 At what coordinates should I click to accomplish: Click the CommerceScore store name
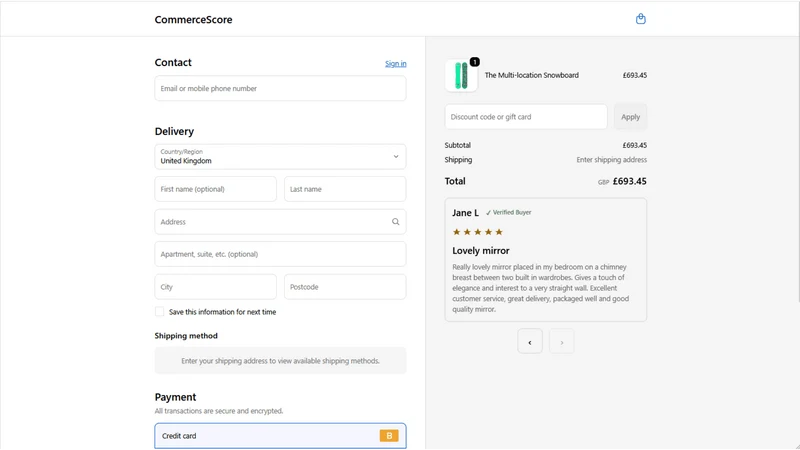click(x=193, y=19)
